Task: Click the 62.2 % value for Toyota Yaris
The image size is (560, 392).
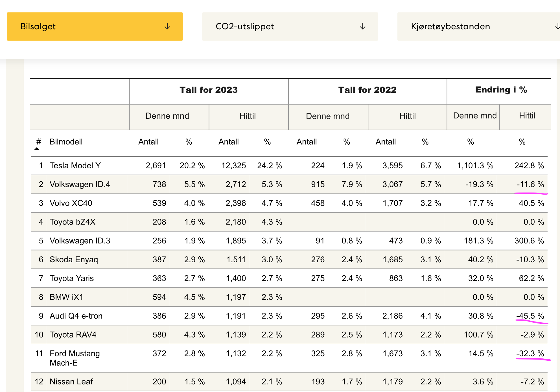Action: 531,278
